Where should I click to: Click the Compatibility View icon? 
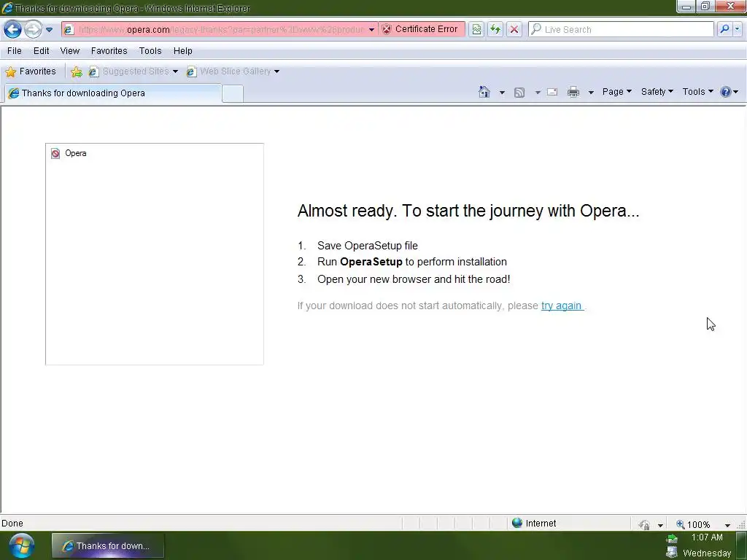pos(476,29)
